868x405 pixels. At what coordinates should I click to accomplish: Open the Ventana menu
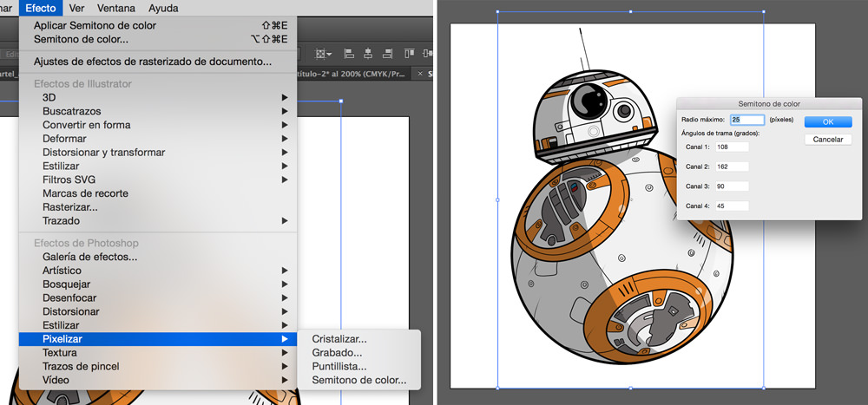[115, 9]
